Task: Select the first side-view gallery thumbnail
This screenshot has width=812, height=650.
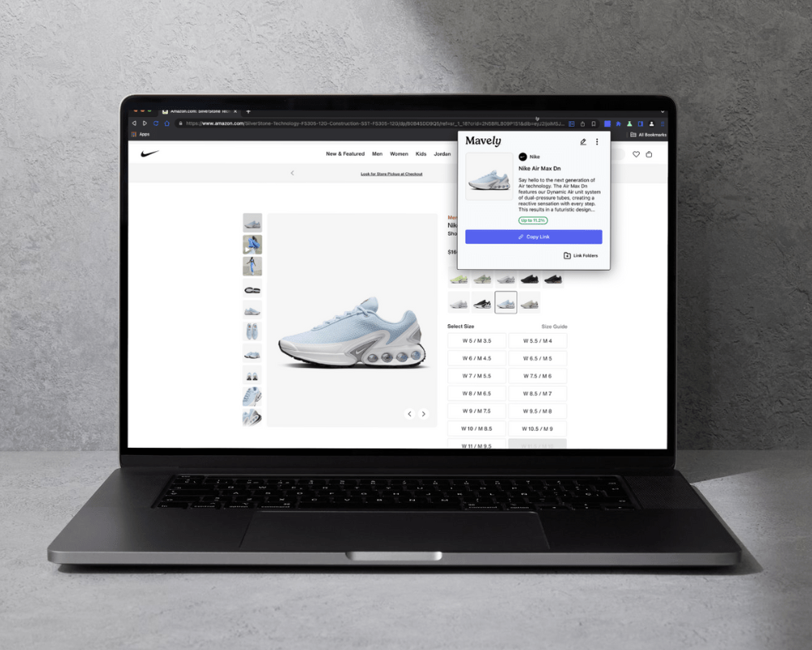Action: click(x=253, y=223)
